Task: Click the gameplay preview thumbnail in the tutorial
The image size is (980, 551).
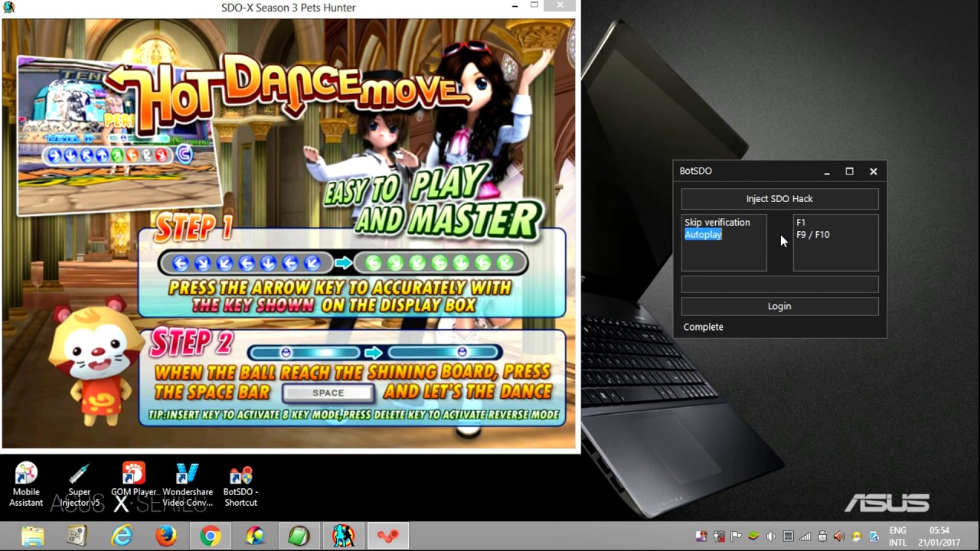Action: [x=119, y=136]
